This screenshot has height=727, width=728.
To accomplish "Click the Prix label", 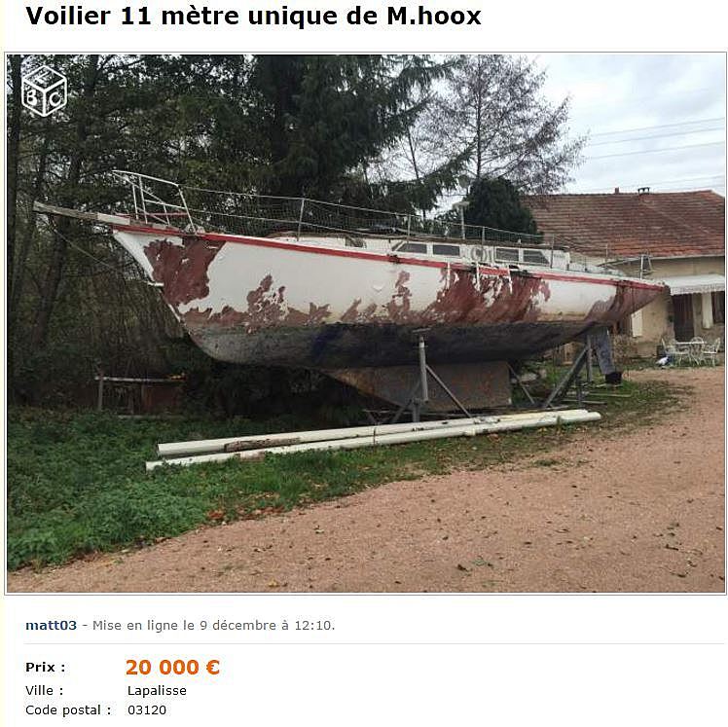I will (46, 667).
